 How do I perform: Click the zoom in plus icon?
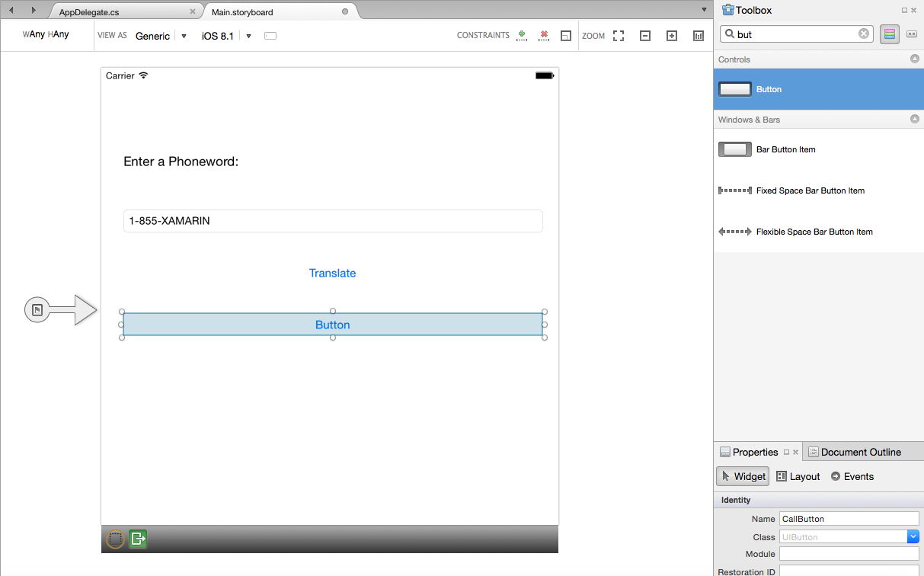pyautogui.click(x=672, y=36)
